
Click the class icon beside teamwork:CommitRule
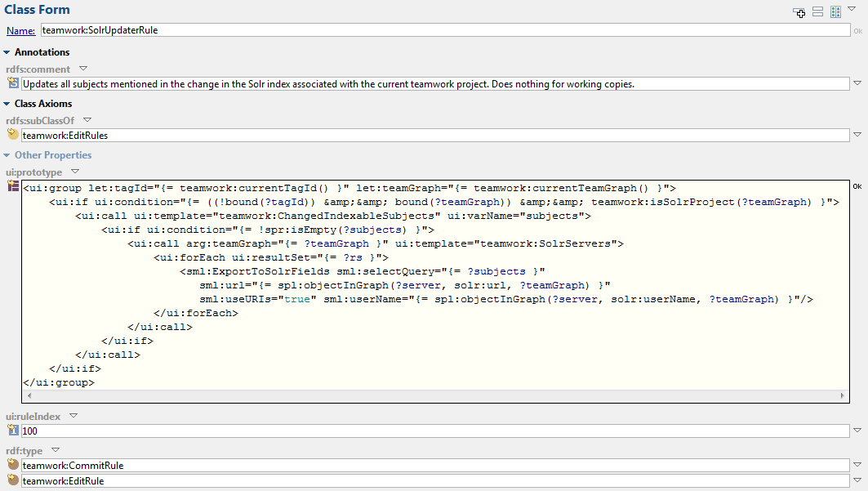13,464
